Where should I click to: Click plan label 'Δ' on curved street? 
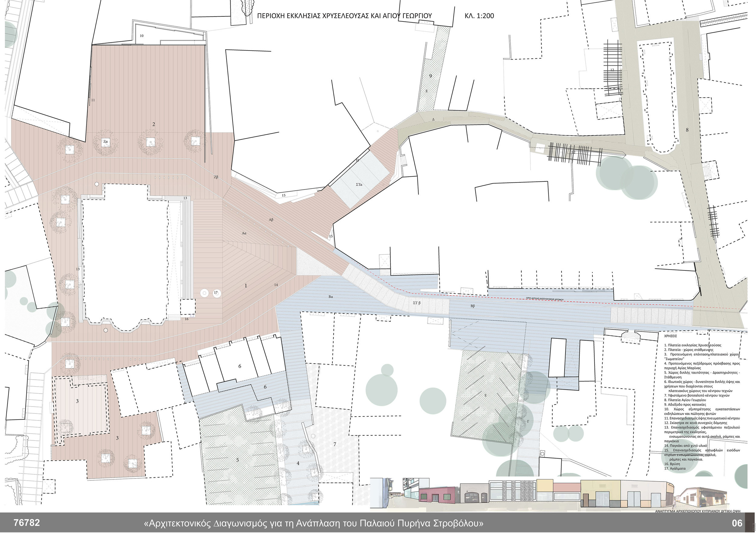[433, 120]
